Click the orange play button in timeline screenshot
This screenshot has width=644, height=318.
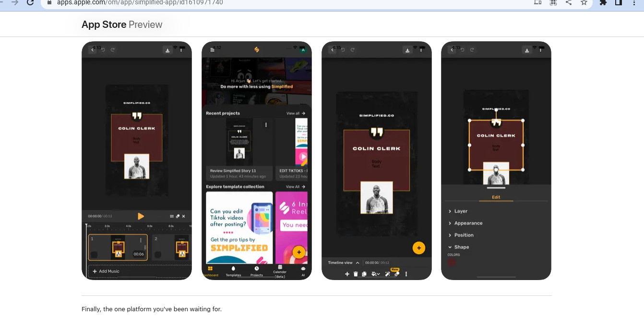141,216
